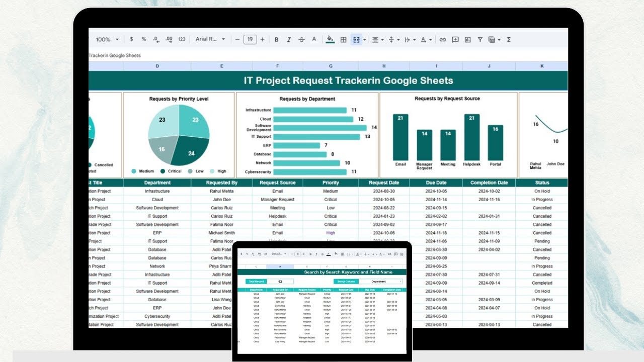The width and height of the screenshot is (644, 362).
Task: Click the Status table header
Action: [542, 183]
